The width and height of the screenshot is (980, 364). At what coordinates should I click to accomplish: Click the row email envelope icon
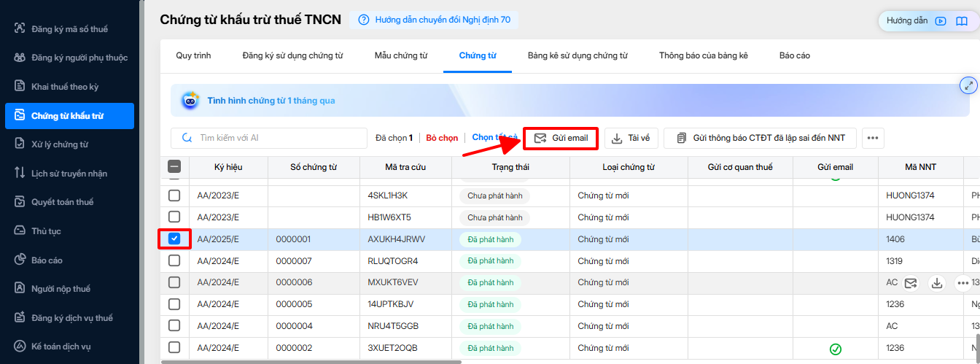[x=911, y=283]
